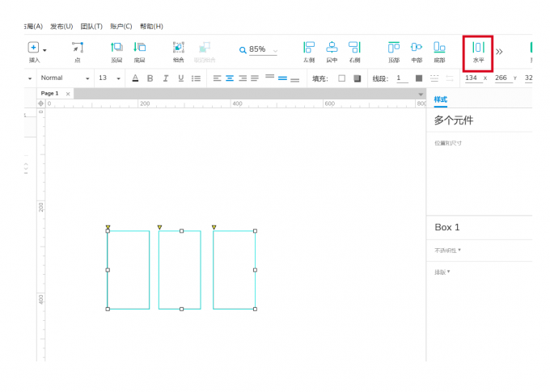Align text left

217,78
